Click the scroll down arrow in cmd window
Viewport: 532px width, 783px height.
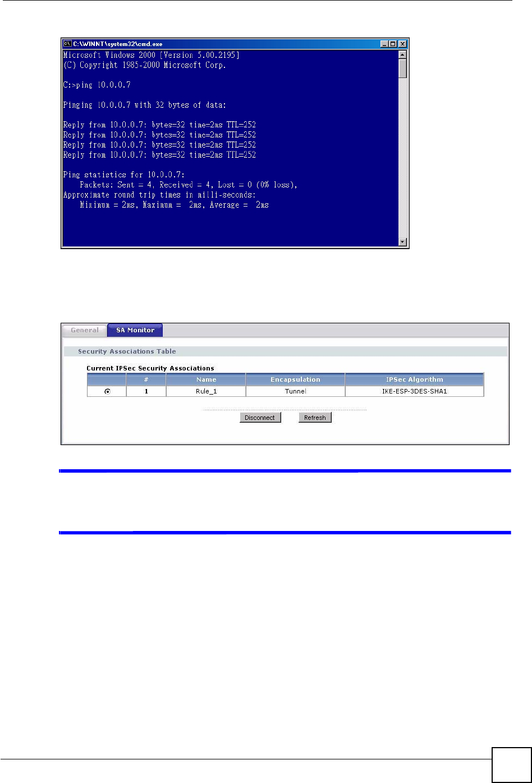402,242
